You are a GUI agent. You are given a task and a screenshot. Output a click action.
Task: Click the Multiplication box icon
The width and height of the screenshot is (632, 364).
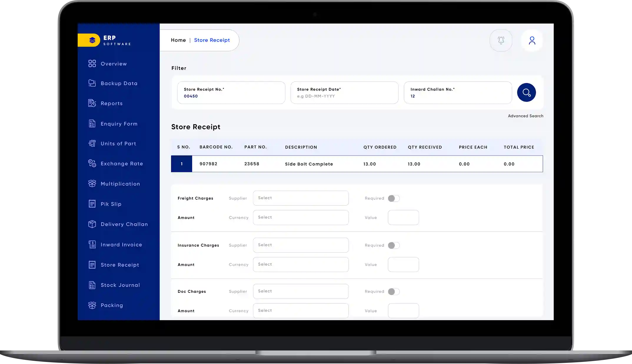(x=92, y=183)
